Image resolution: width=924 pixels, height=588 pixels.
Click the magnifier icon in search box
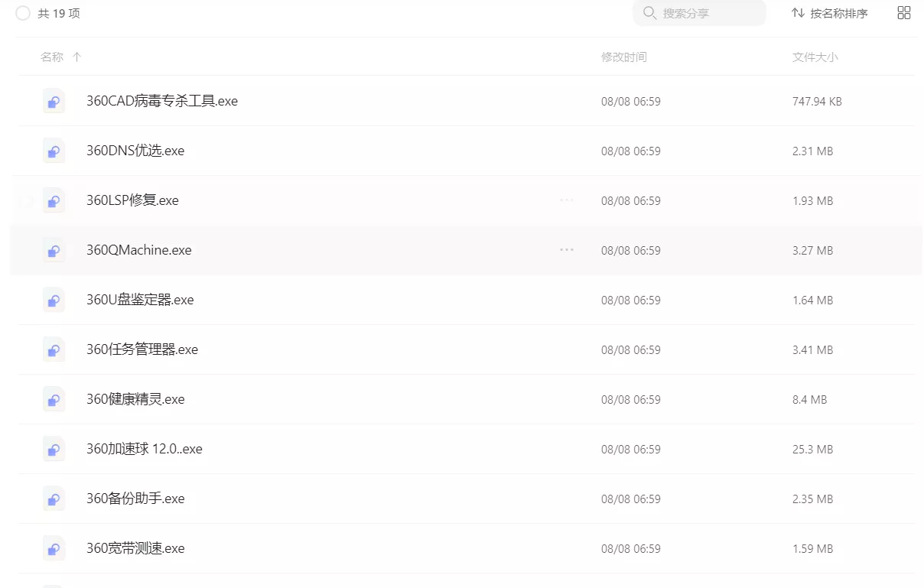[650, 13]
